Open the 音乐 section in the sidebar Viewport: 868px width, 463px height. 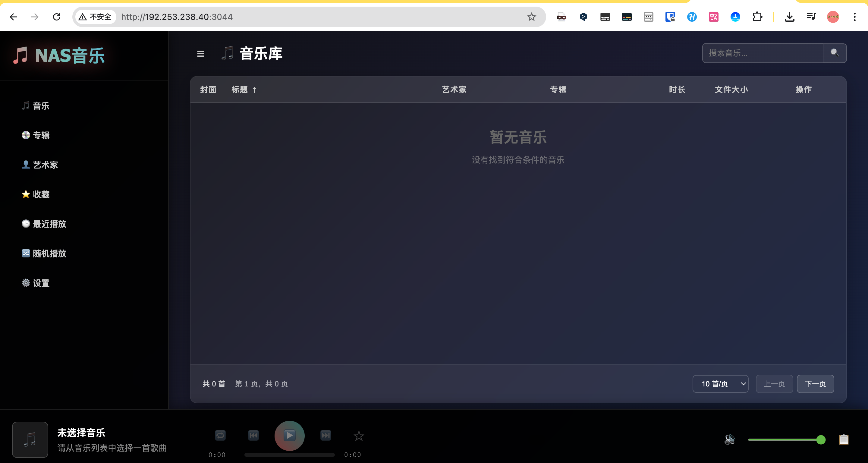[x=40, y=106]
